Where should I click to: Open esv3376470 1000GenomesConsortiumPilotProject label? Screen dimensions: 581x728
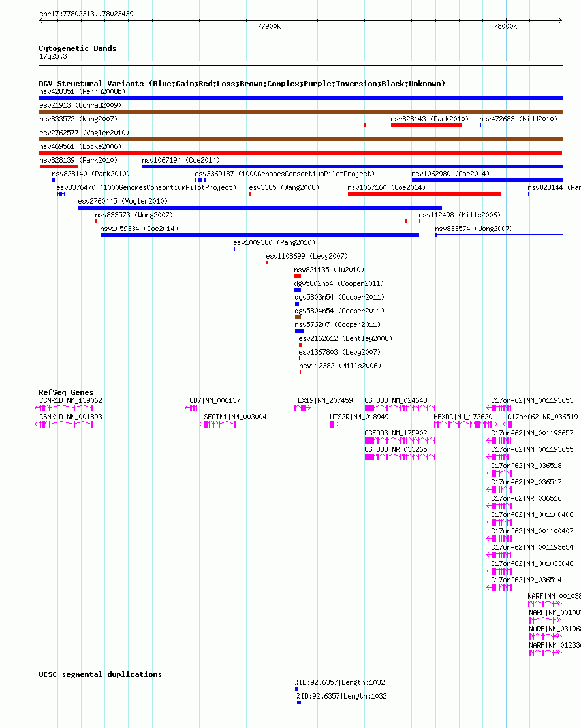(146, 187)
